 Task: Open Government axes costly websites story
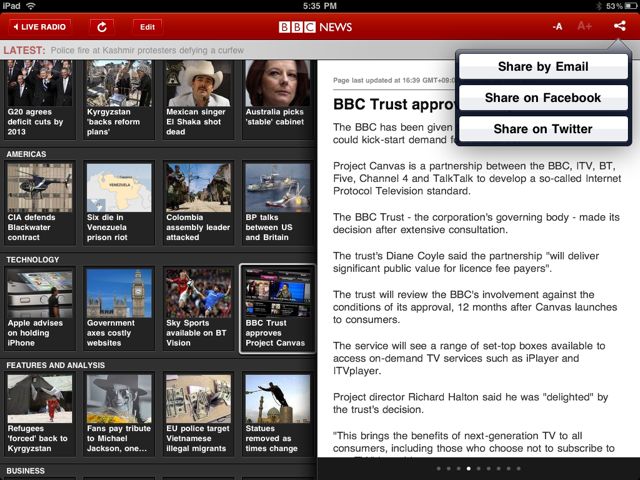click(119, 309)
